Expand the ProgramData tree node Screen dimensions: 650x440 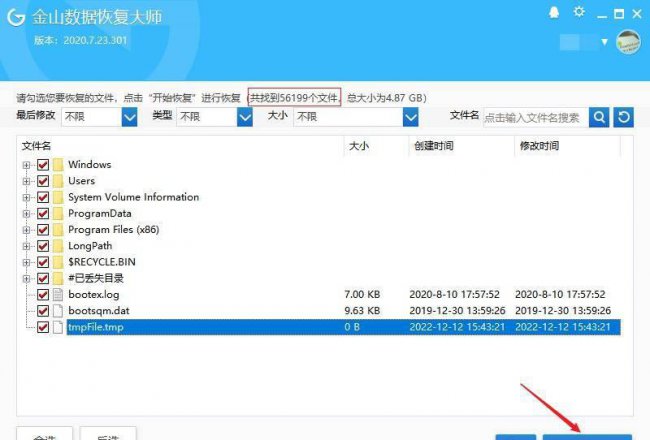26,214
